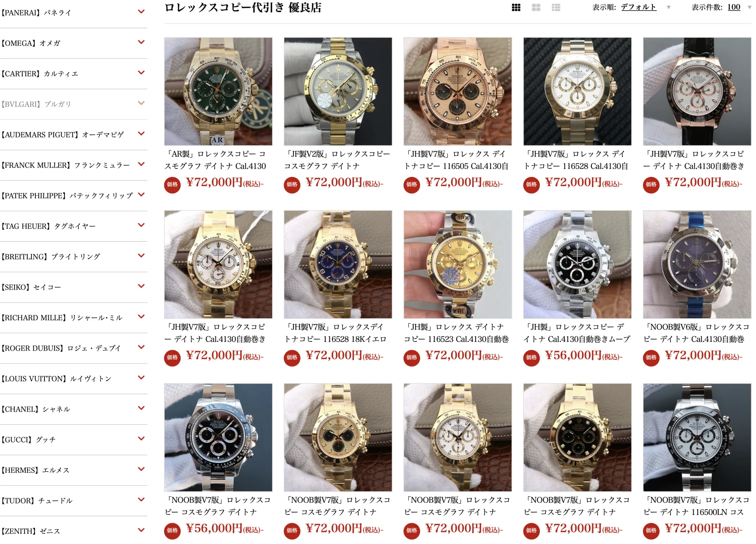This screenshot has height=544, width=756.
Task: Open the BREITLING ブライトリング sidebar category
Action: coord(51,257)
